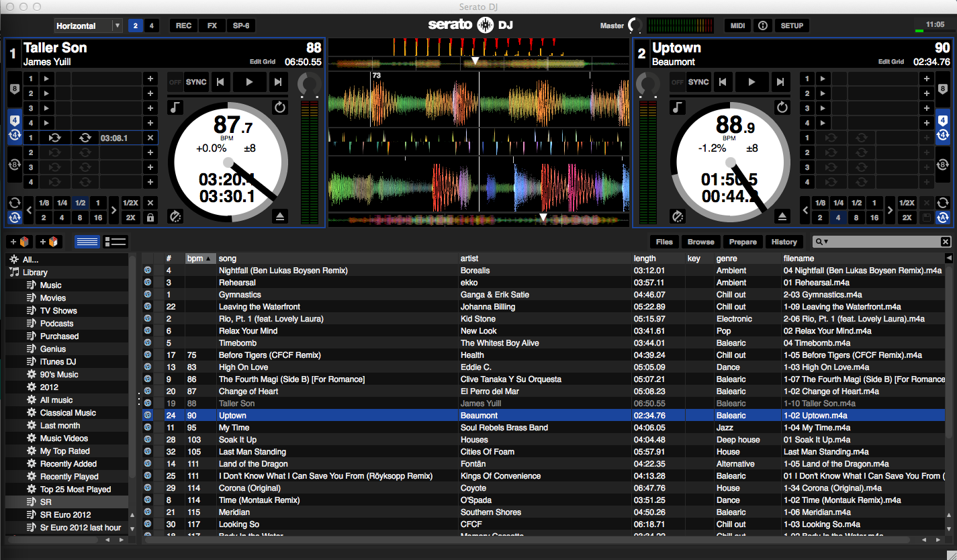The width and height of the screenshot is (957, 560).
Task: Open the Horizontal display mode dropdown
Action: tap(89, 26)
